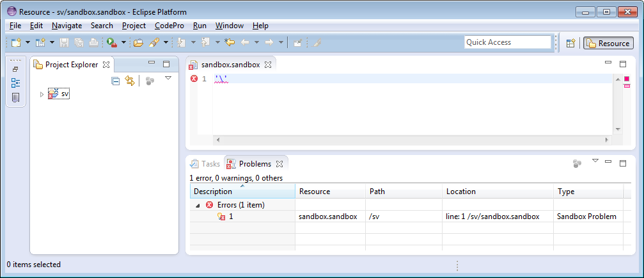Viewport: 644px width, 278px height.
Task: Open the CodePro menu
Action: pos(169,26)
